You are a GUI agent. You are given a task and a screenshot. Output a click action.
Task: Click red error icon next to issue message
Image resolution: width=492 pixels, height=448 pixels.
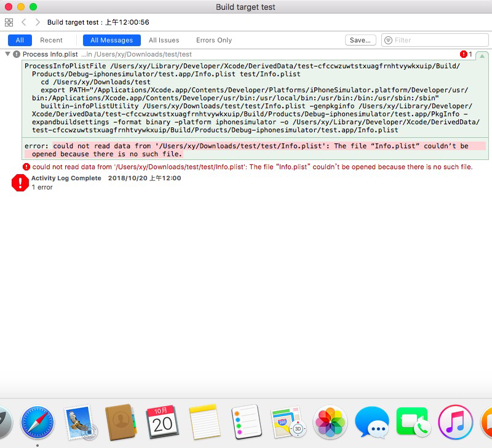26,167
